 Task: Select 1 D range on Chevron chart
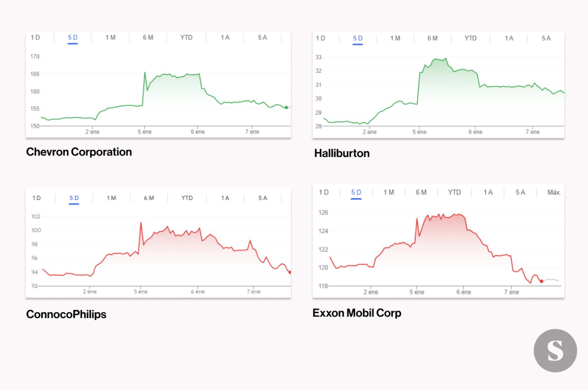click(35, 38)
